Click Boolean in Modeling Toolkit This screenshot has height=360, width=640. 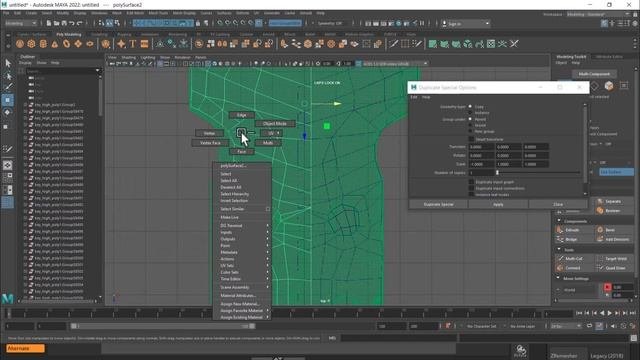pos(613,211)
